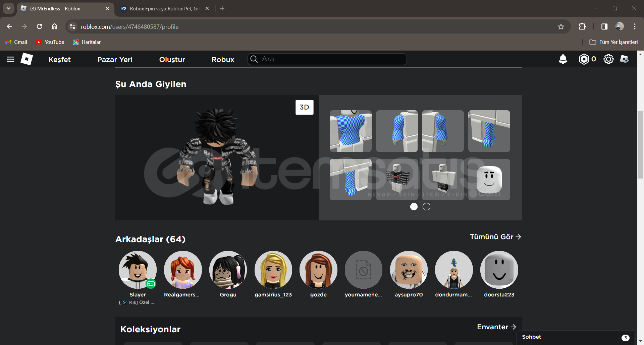Open the browser extensions puzzle icon
644x345 pixels.
(582, 26)
